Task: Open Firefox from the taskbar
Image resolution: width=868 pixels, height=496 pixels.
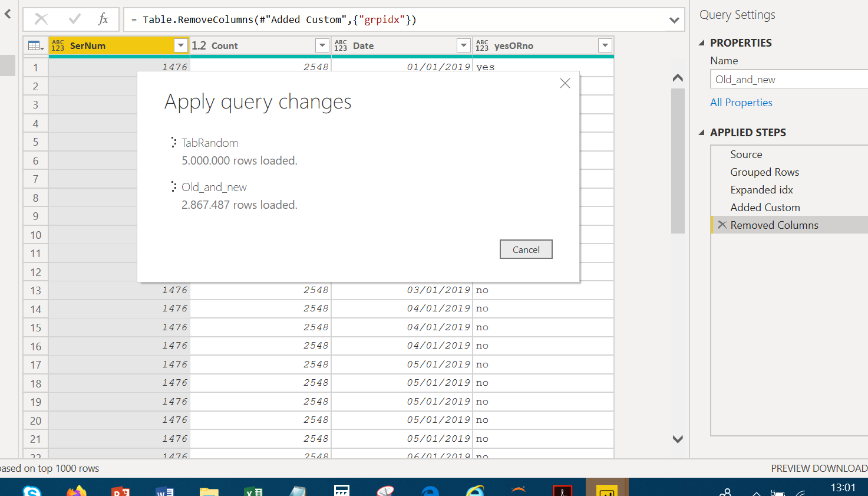Action: point(77,491)
